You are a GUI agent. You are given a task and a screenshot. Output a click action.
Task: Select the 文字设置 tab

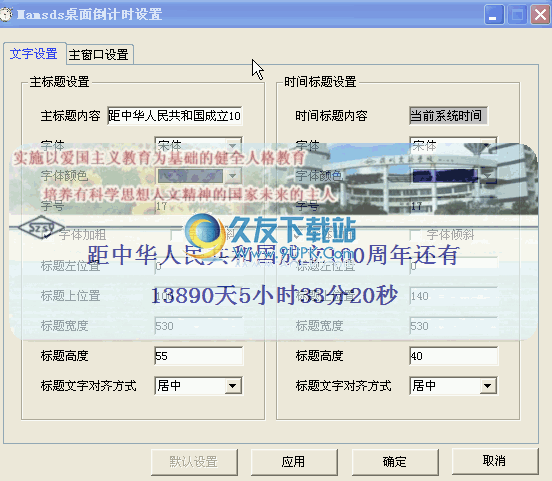click(x=34, y=54)
